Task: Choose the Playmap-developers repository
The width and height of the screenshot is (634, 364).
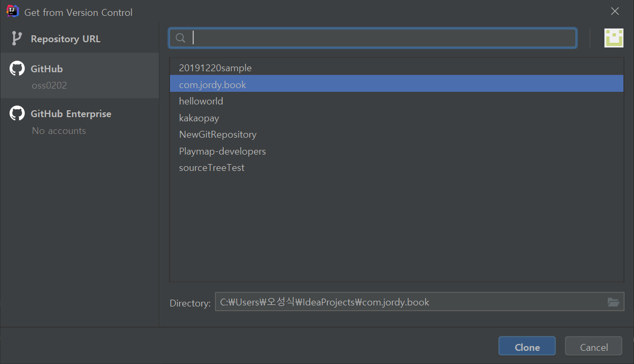Action: (x=396, y=151)
